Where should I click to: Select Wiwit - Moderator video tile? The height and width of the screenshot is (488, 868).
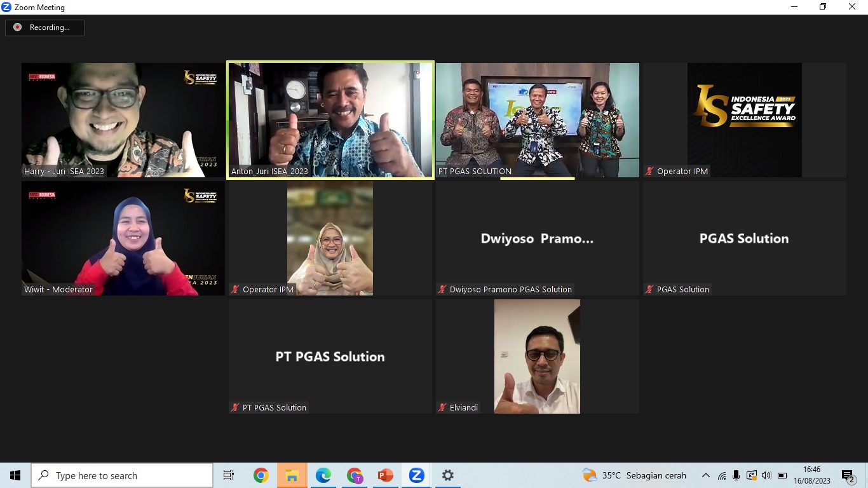(123, 238)
